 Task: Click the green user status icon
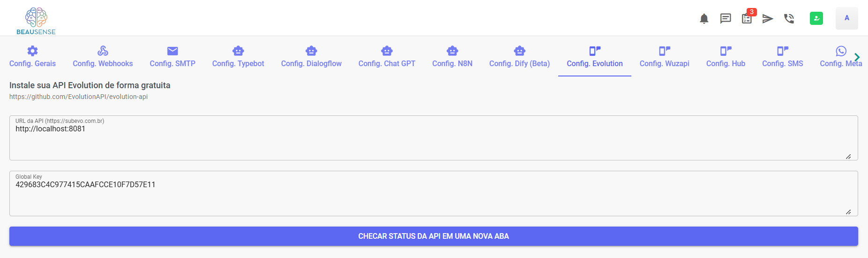coord(816,18)
